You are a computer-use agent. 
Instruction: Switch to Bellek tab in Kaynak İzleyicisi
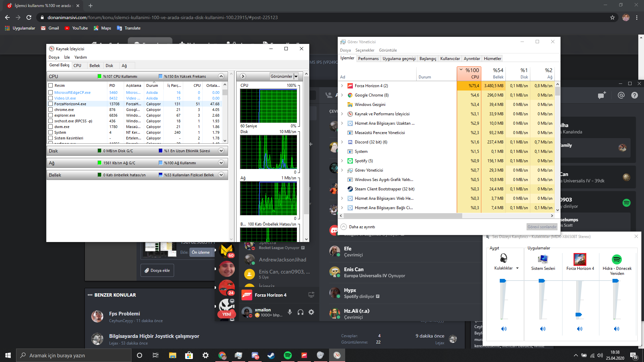95,66
